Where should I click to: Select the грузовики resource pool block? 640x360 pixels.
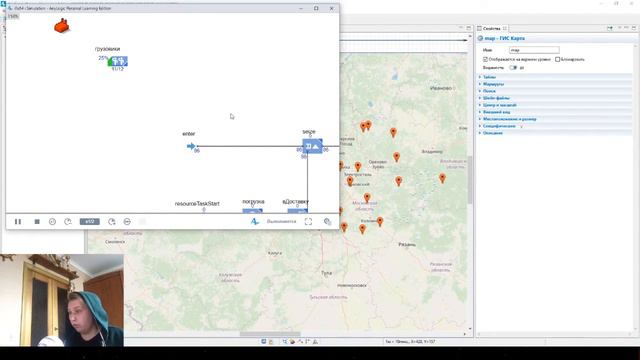click(x=118, y=62)
